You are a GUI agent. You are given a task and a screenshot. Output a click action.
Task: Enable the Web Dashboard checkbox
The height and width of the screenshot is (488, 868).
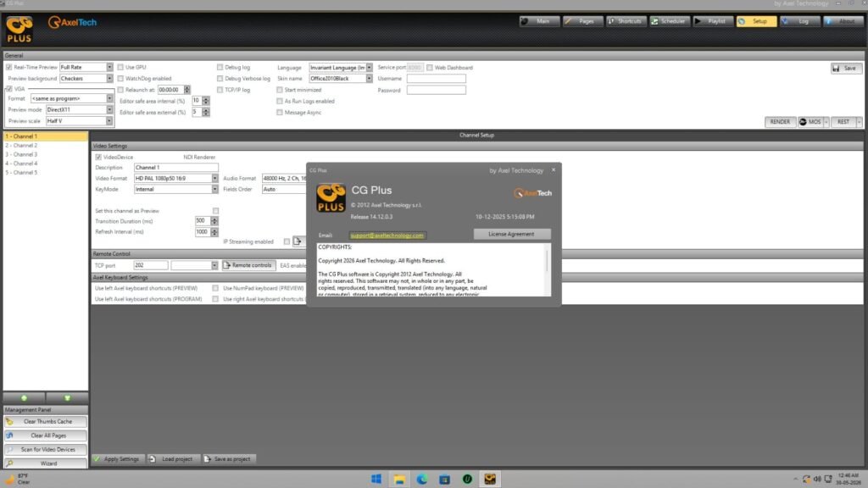430,68
